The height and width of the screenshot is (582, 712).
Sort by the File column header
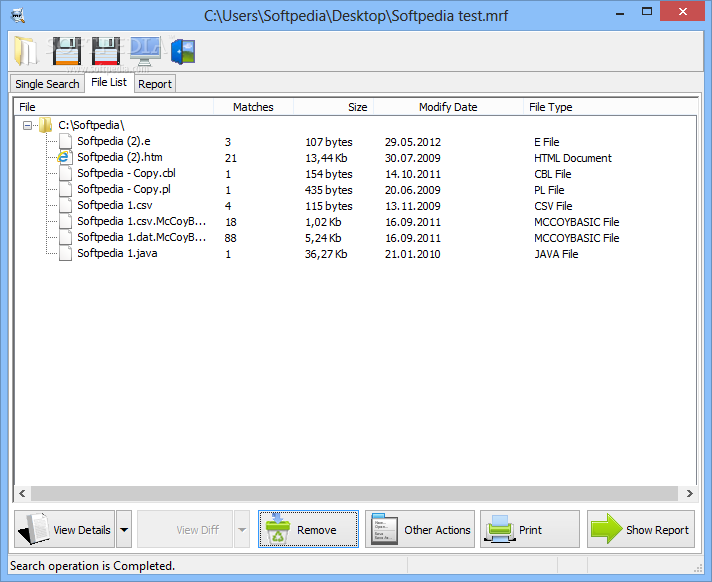pyautogui.click(x=114, y=107)
